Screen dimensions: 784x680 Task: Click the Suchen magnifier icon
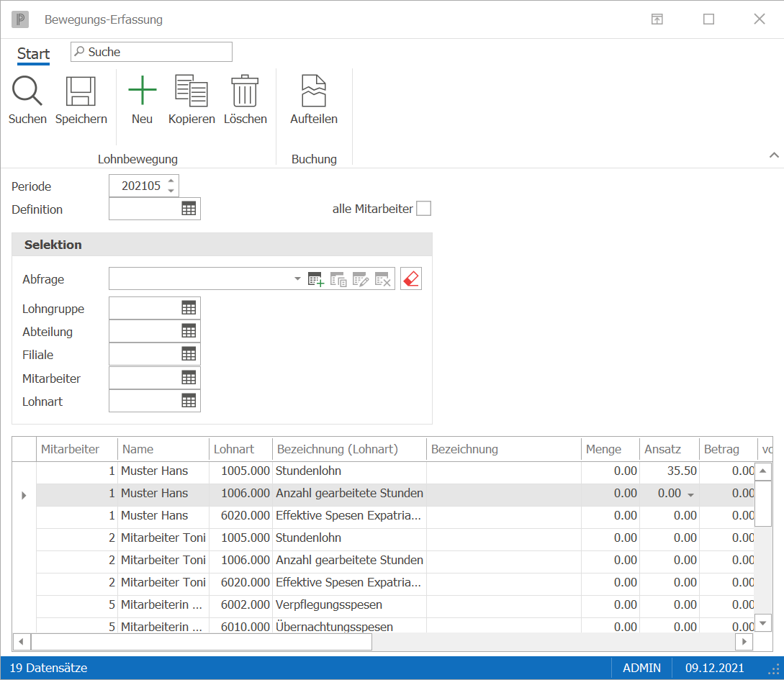coord(27,91)
